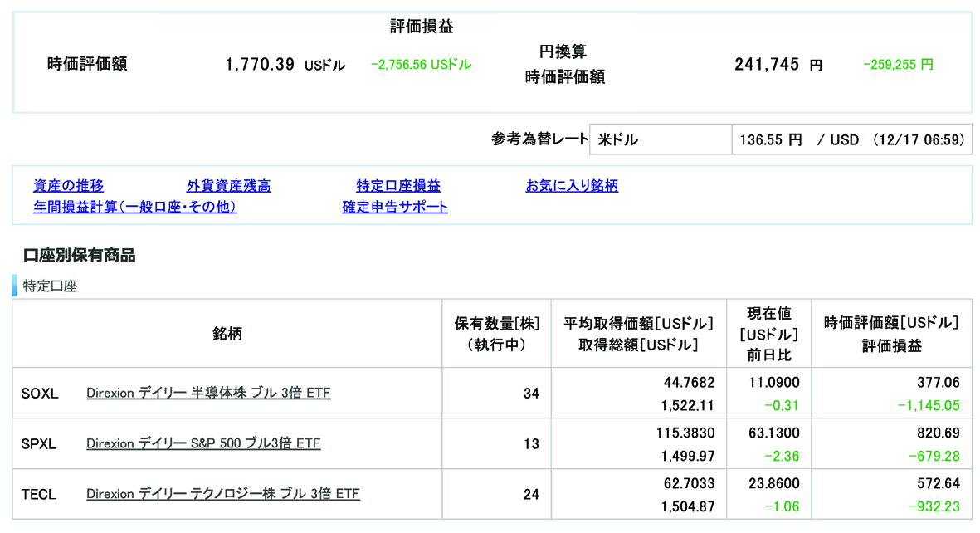Click SOXL holding quantity 34
The height and width of the screenshot is (533, 980).
pos(531,394)
